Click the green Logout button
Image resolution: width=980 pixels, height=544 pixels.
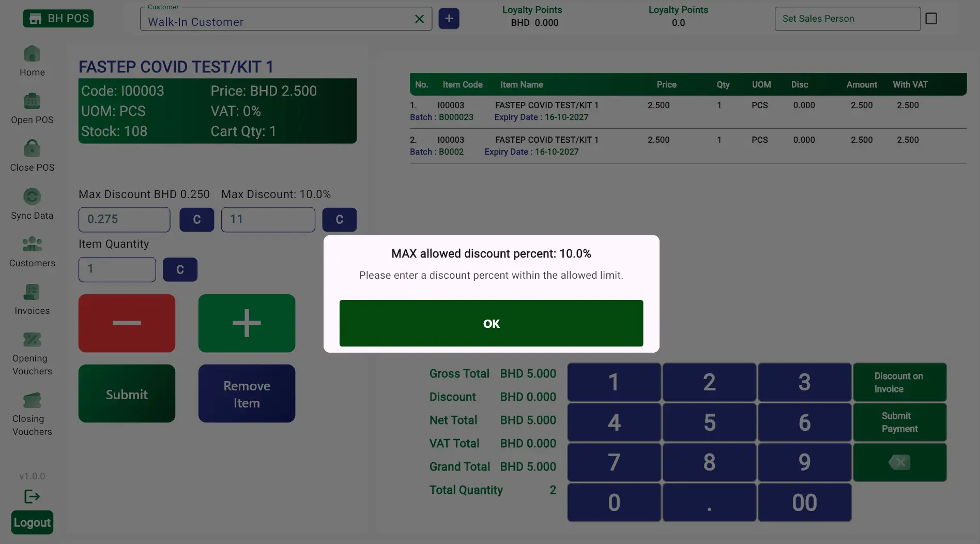tap(32, 522)
